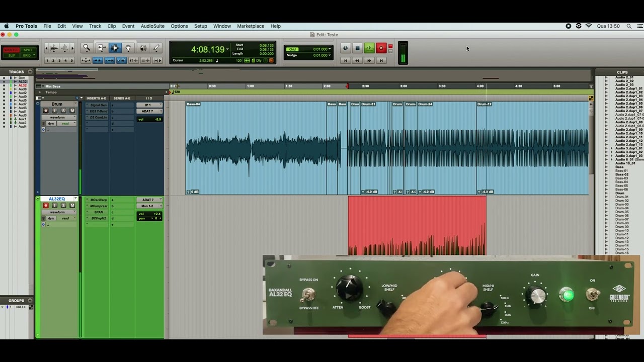This screenshot has width=644, height=362.
Task: Click the red Record button
Action: point(381,48)
